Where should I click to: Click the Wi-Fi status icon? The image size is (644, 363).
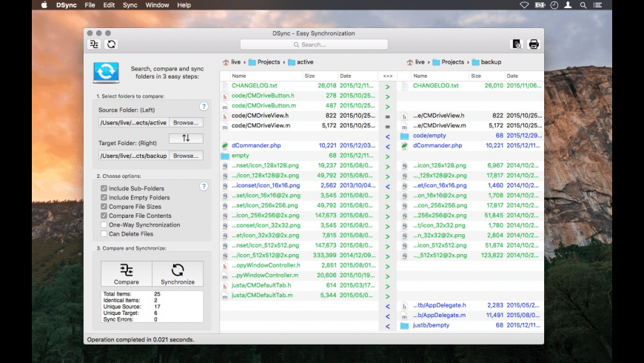pyautogui.click(x=524, y=5)
